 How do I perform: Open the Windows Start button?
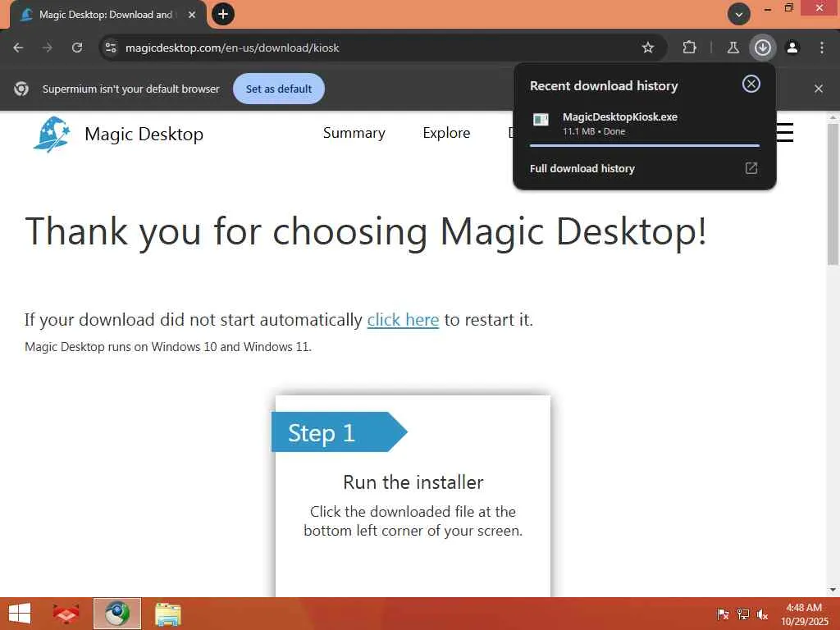20,614
